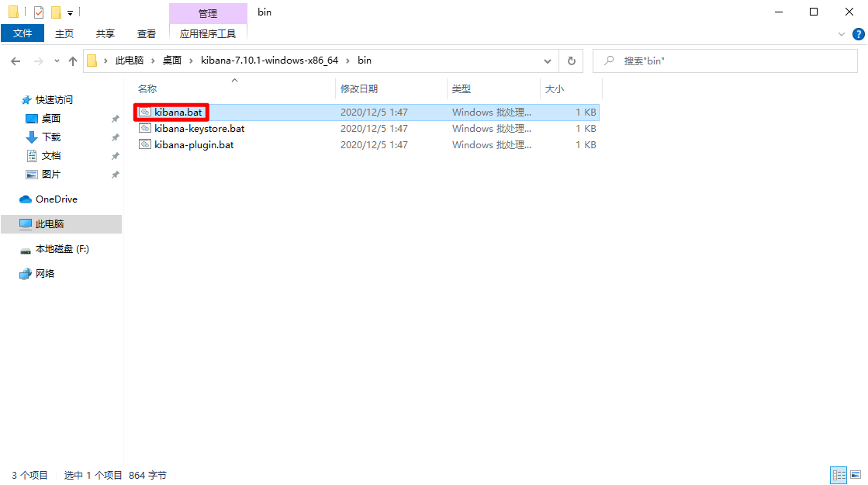Switch to the 共享 ribbon tab
868x485 pixels.
pos(105,34)
